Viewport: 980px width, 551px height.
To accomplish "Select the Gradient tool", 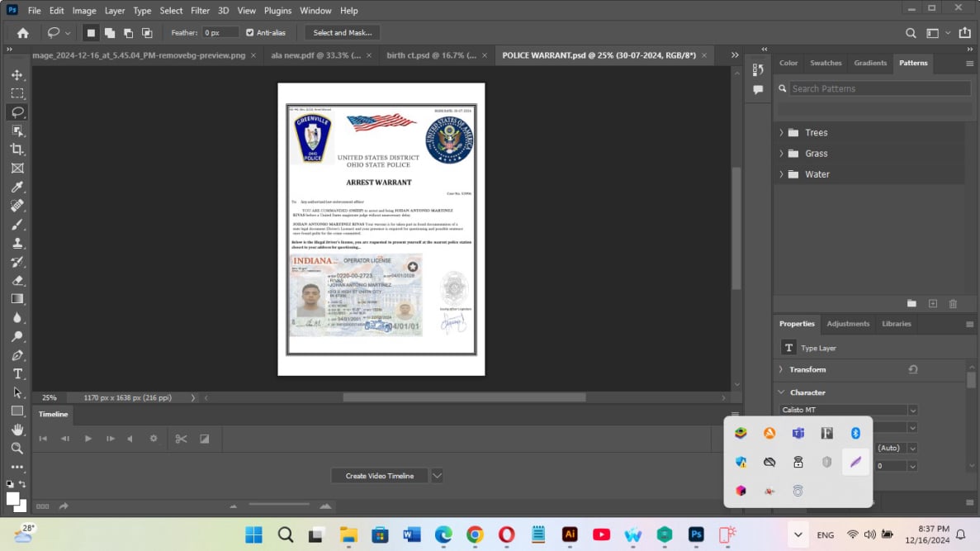I will (x=17, y=299).
